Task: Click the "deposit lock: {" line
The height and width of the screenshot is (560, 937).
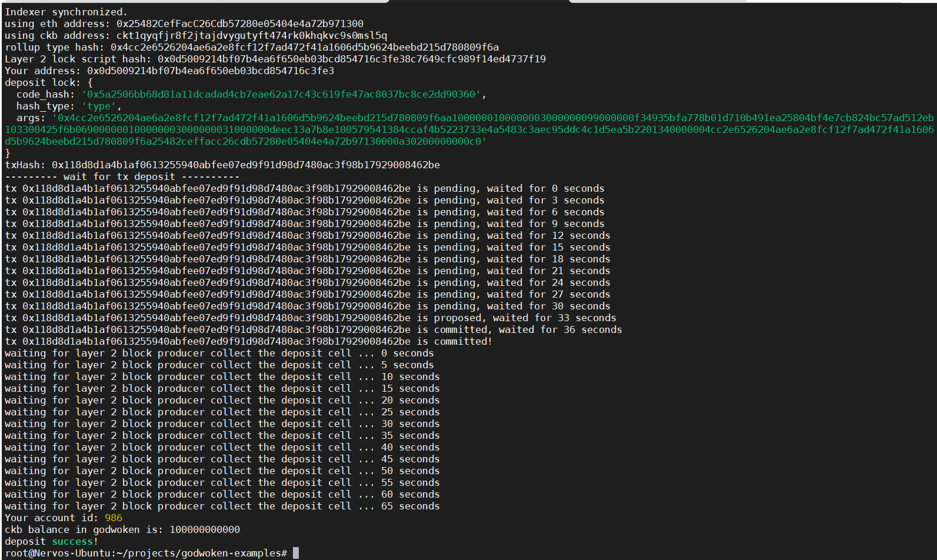Action: pos(49,82)
